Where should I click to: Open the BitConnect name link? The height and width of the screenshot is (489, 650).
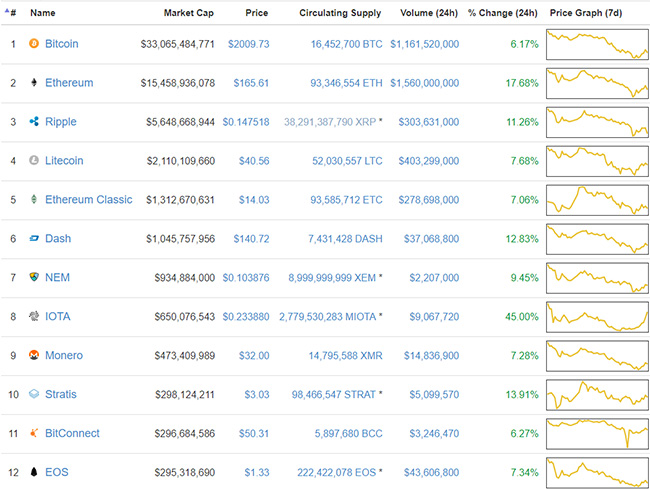point(72,434)
